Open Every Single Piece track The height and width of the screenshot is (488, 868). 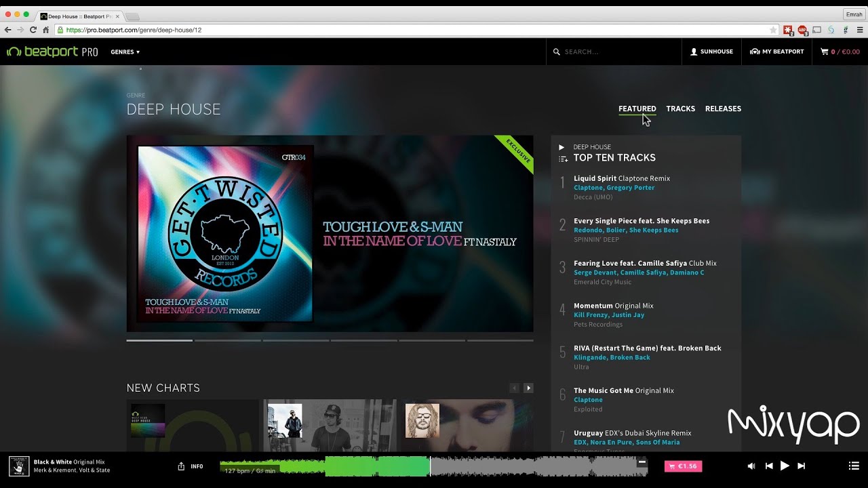point(642,221)
